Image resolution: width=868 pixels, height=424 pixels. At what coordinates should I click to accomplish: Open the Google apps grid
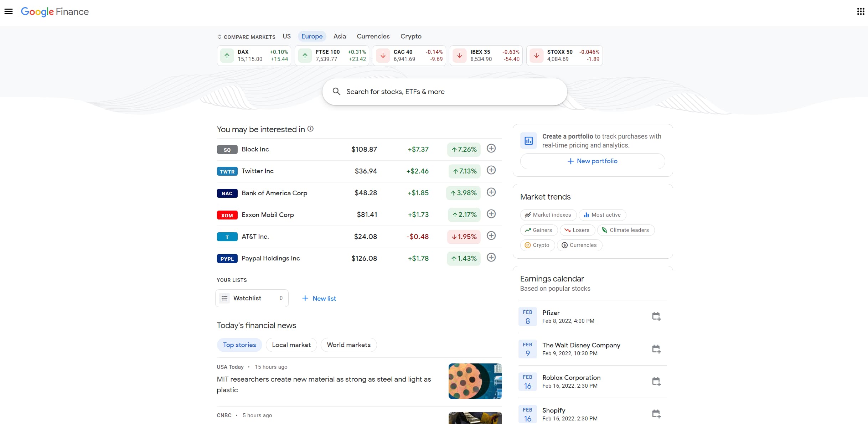tap(861, 11)
